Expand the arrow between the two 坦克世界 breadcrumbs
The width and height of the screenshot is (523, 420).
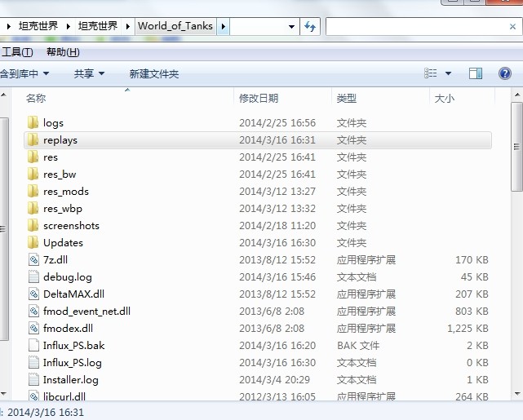click(x=68, y=26)
